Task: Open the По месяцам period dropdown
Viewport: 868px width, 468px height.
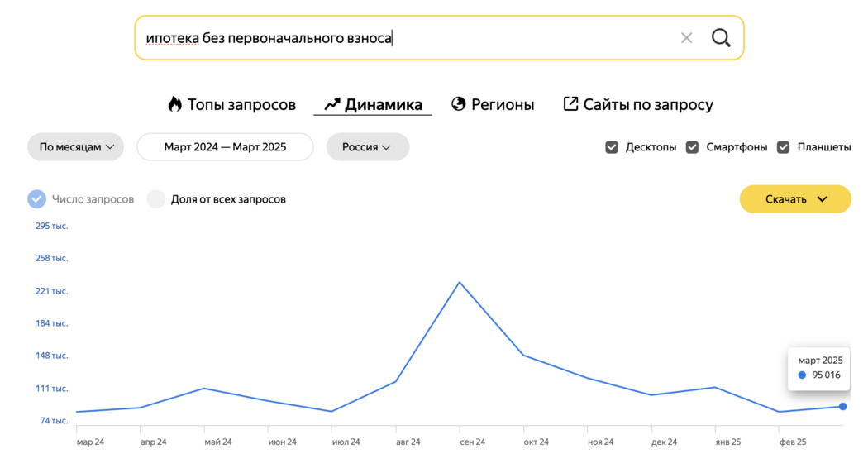Action: (x=76, y=147)
